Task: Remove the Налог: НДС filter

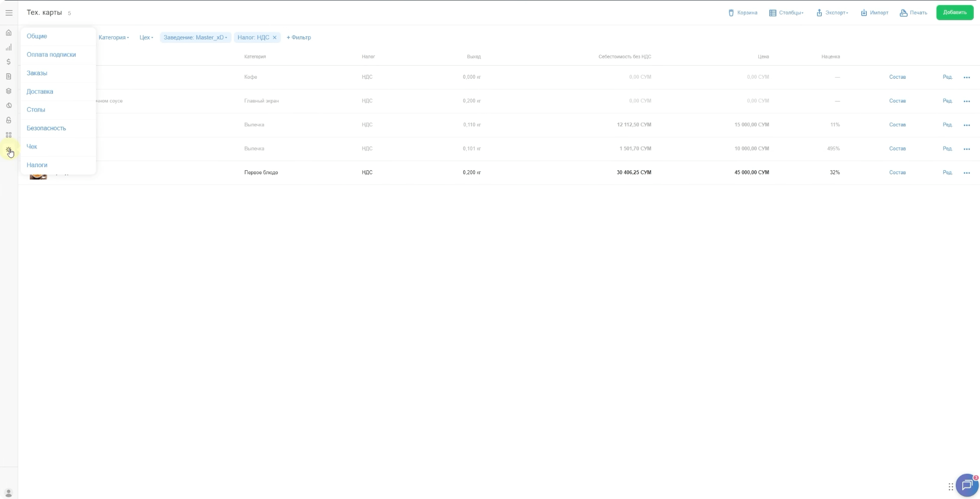Action: point(275,37)
